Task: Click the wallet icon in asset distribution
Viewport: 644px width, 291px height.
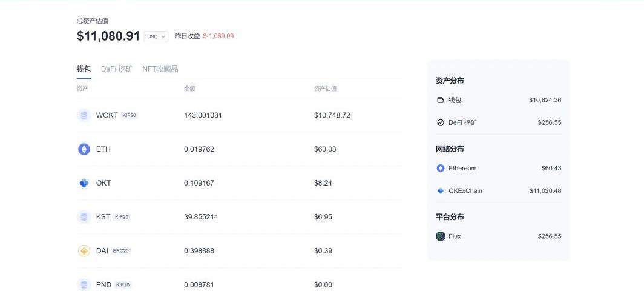Action: pyautogui.click(x=441, y=100)
